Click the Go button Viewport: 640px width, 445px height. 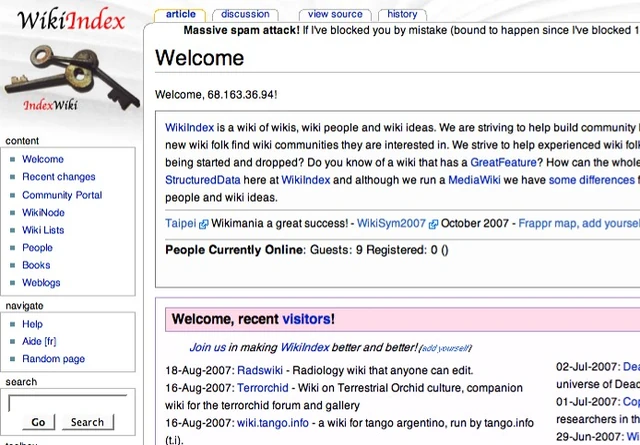click(38, 422)
